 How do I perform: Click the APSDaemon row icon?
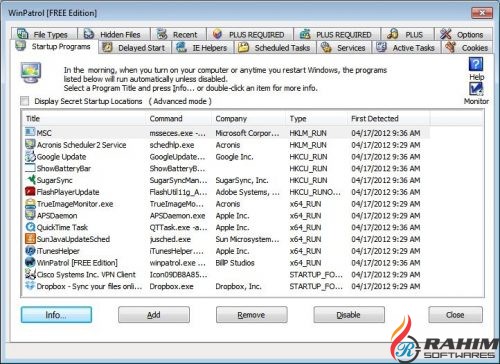click(x=30, y=215)
